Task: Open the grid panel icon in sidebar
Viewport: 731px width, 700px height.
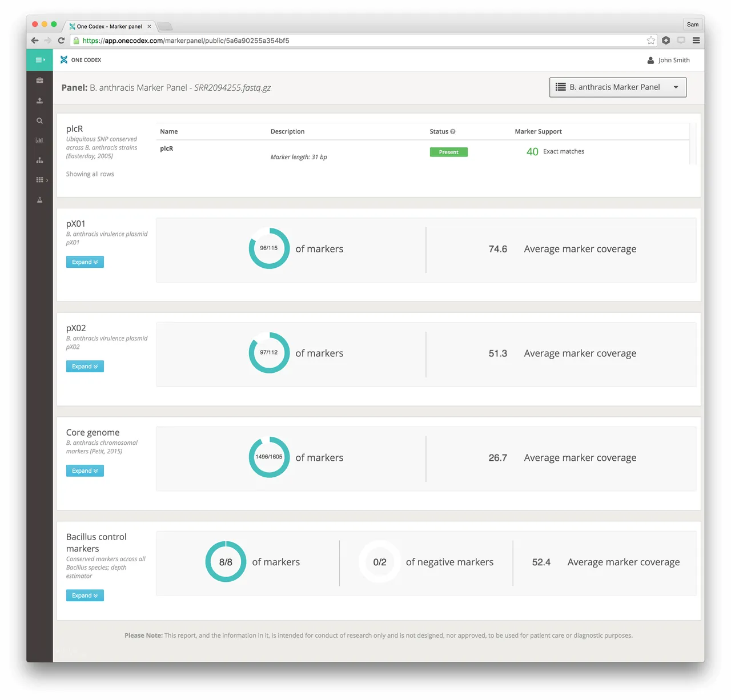Action: click(40, 180)
